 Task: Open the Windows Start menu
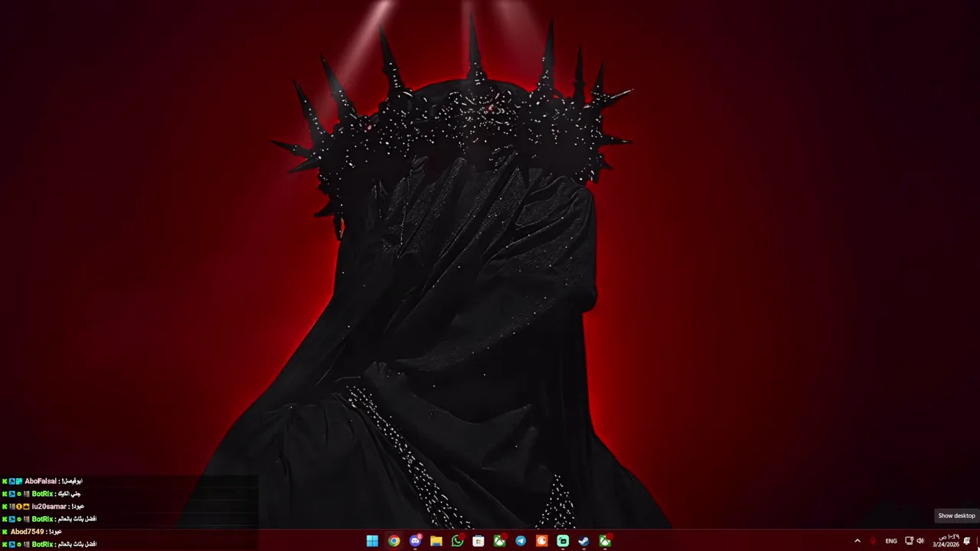(372, 541)
